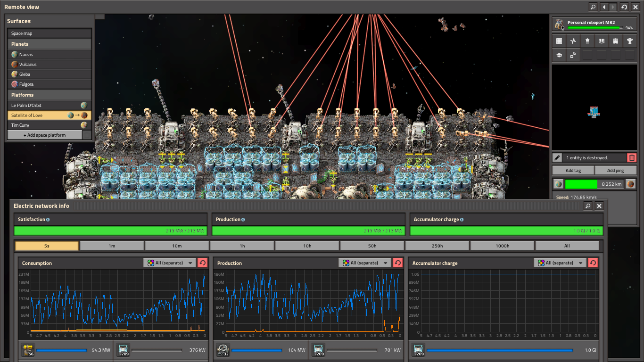
Task: Delete the alert with the red trash icon
Action: coord(632,157)
